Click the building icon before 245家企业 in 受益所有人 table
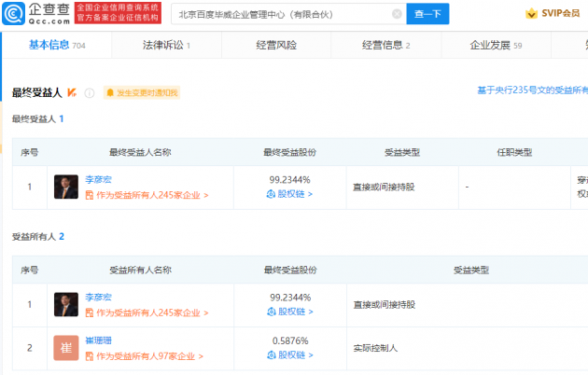The width and height of the screenshot is (588, 375). tap(90, 312)
